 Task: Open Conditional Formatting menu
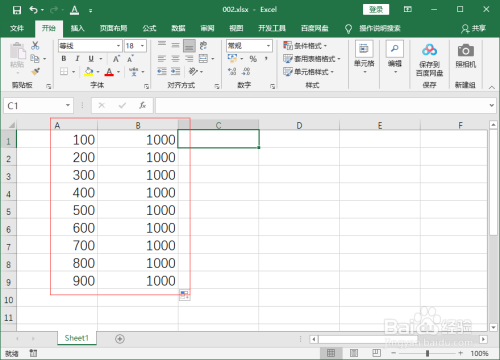click(305, 45)
